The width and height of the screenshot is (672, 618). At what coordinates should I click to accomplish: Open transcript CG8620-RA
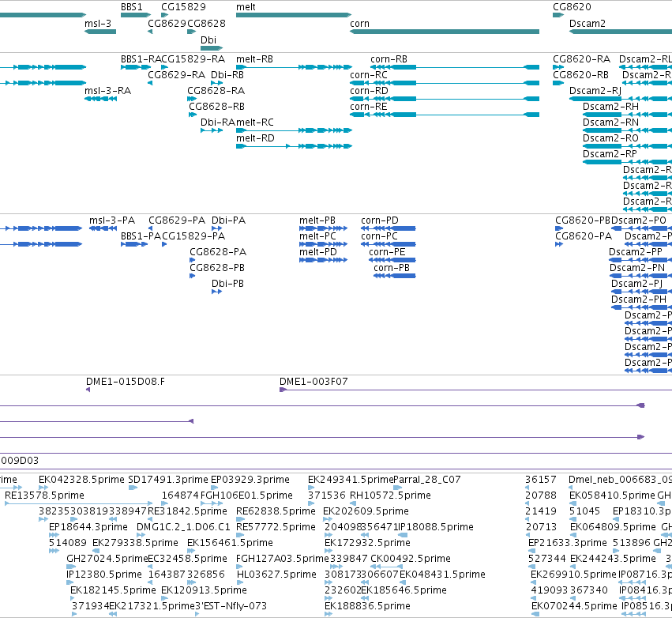pos(581,59)
